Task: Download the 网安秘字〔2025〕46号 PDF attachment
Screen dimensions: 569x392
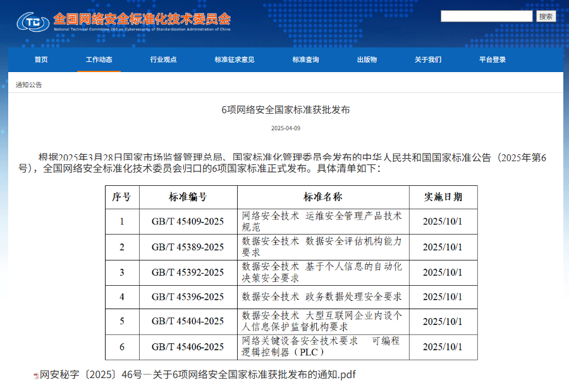Action: click(x=198, y=375)
